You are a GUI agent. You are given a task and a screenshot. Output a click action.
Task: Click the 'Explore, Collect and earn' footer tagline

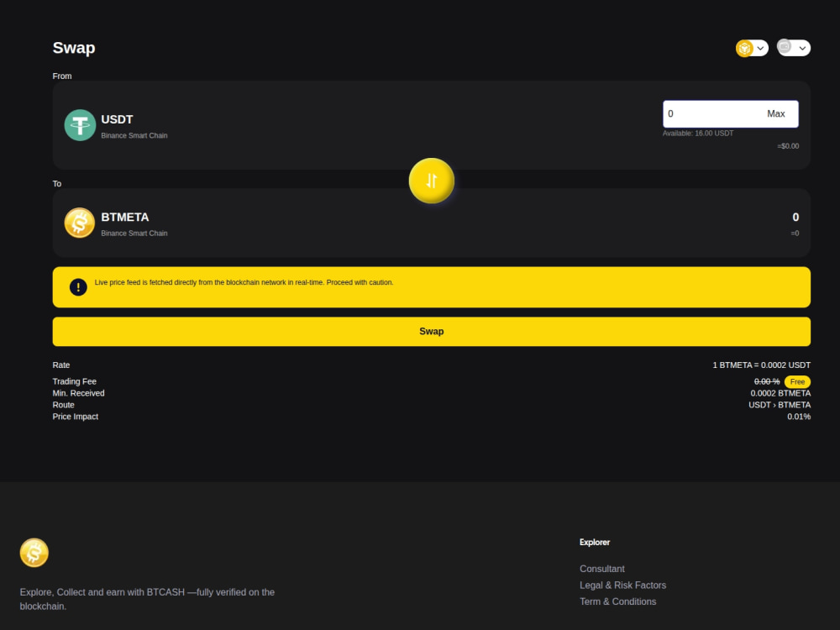(147, 599)
